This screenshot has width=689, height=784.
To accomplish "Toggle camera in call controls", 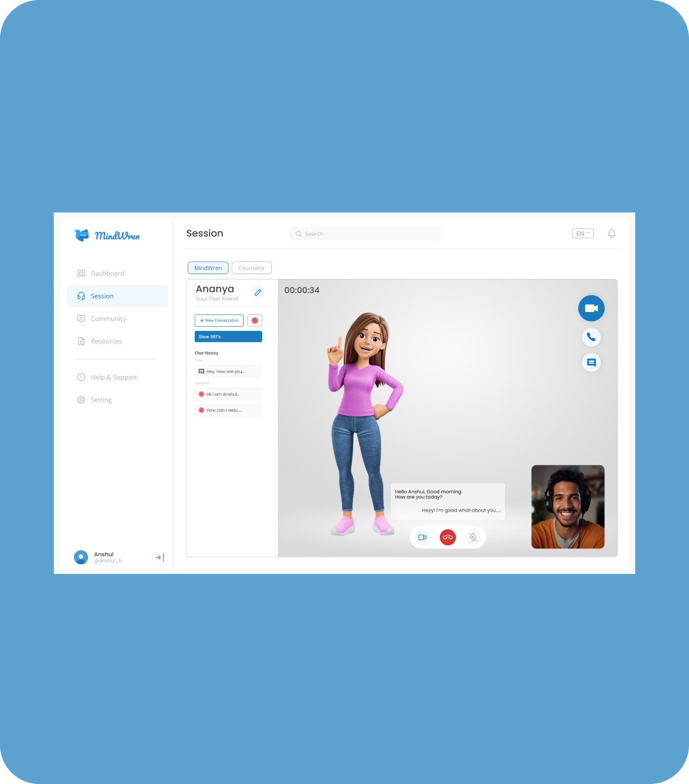I will tap(422, 537).
